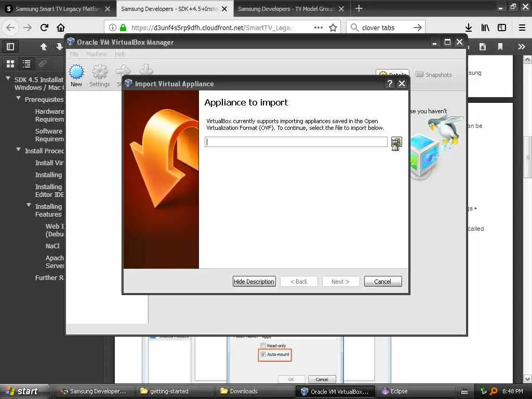This screenshot has width=532, height=399.
Task: Hide the wizard description
Action: tap(254, 281)
